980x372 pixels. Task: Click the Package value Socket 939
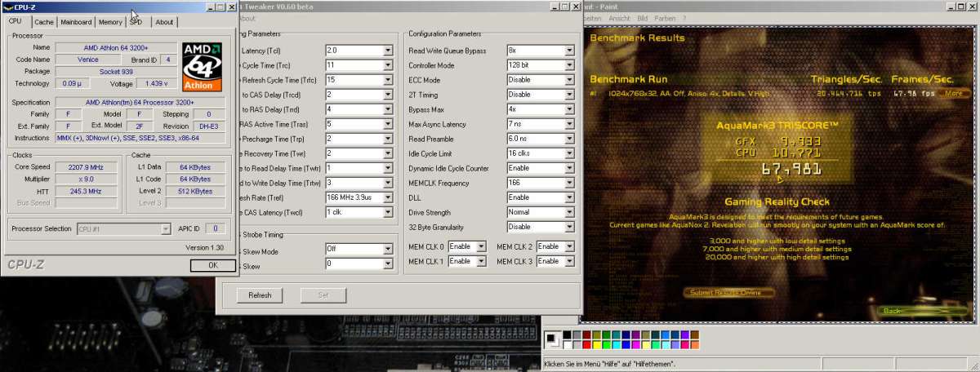(117, 71)
